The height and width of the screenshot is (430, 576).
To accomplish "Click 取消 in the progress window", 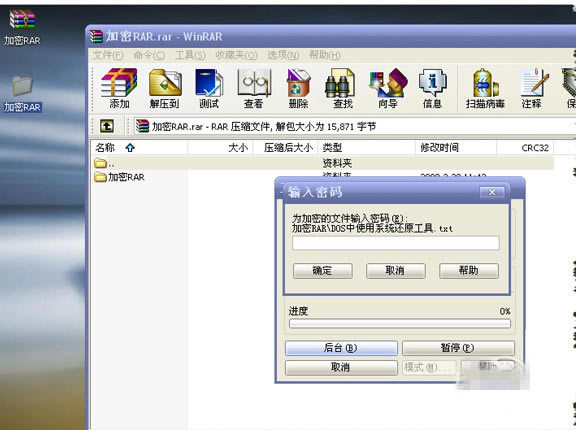I will coord(341,367).
